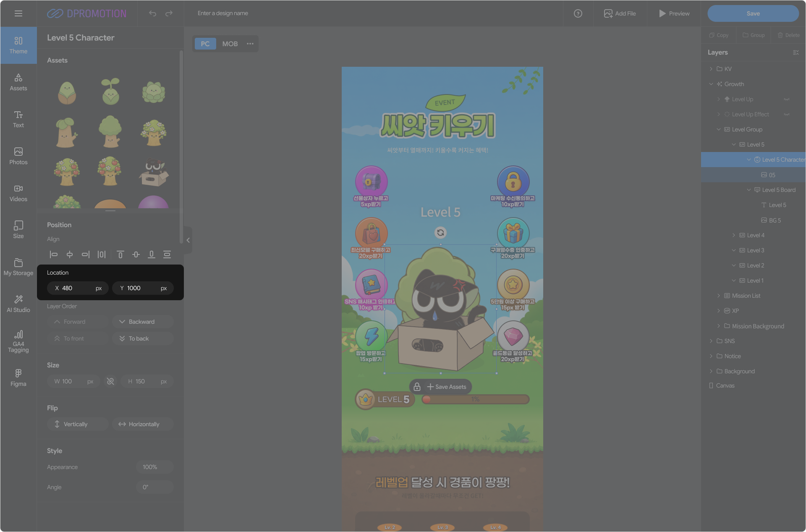Collapse the left properties panel arrow
Image resolution: width=806 pixels, height=532 pixels.
188,240
